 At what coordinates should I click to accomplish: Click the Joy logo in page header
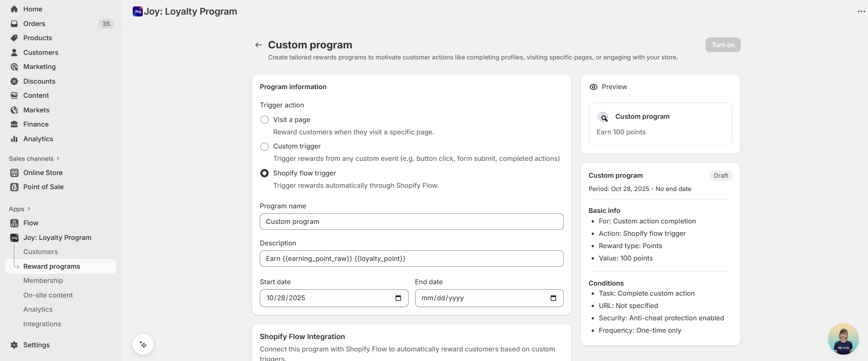click(137, 11)
